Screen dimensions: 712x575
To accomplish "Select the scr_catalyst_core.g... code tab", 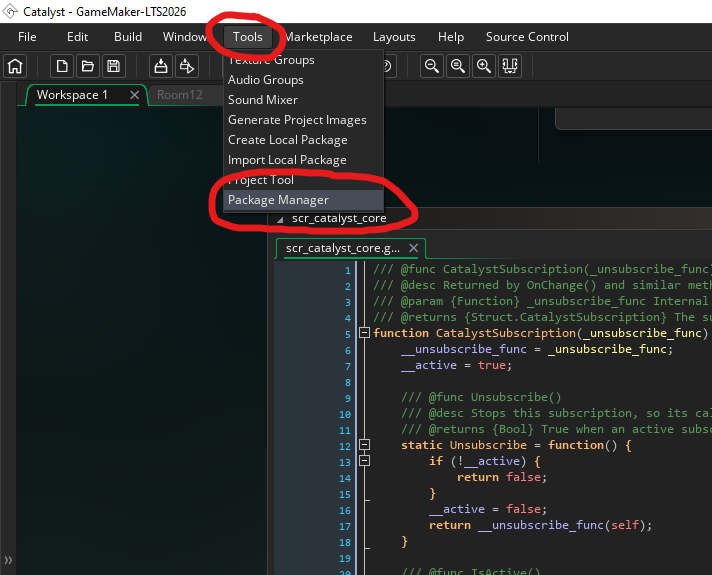I will pos(343,248).
